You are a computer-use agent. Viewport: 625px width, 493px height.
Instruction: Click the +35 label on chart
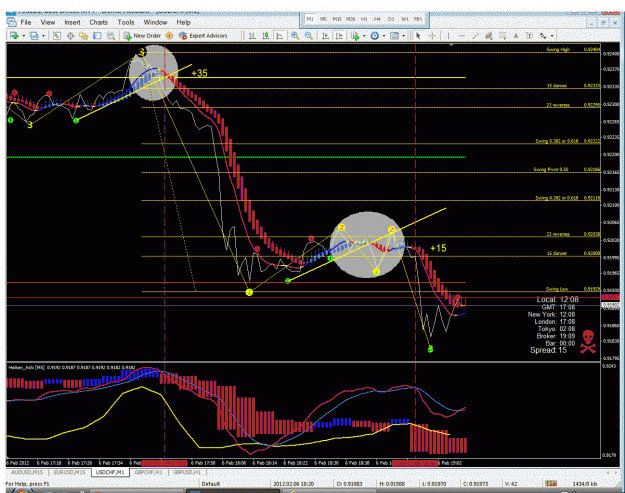click(x=199, y=73)
